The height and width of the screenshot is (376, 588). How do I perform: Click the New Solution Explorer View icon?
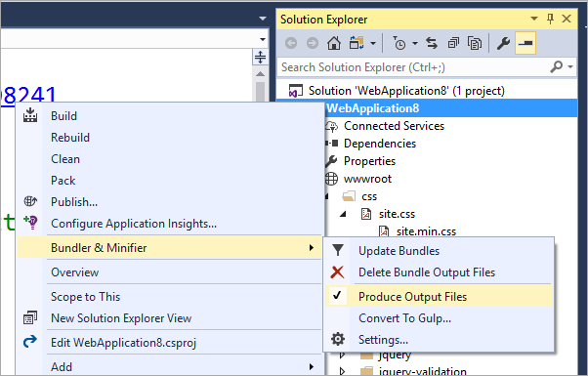(30, 318)
